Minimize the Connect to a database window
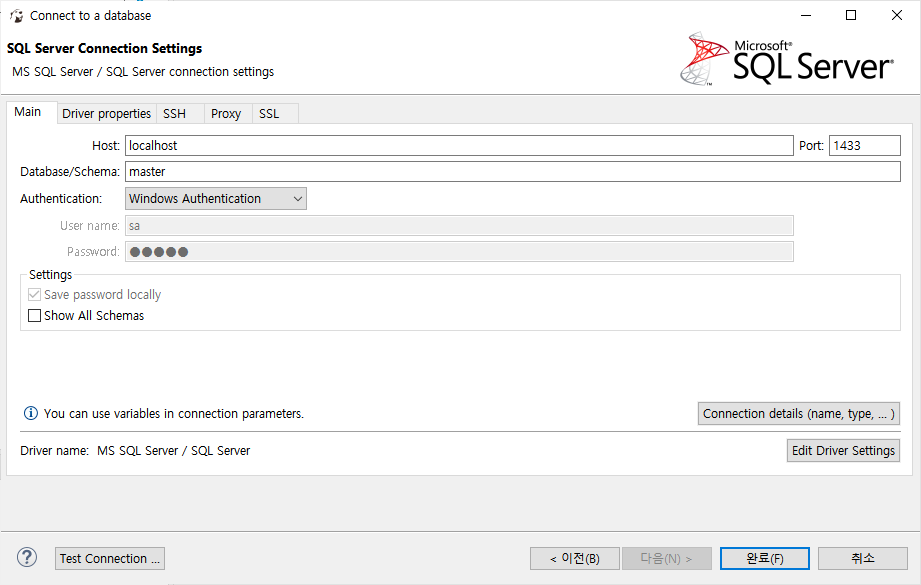Image resolution: width=921 pixels, height=585 pixels. tap(806, 15)
